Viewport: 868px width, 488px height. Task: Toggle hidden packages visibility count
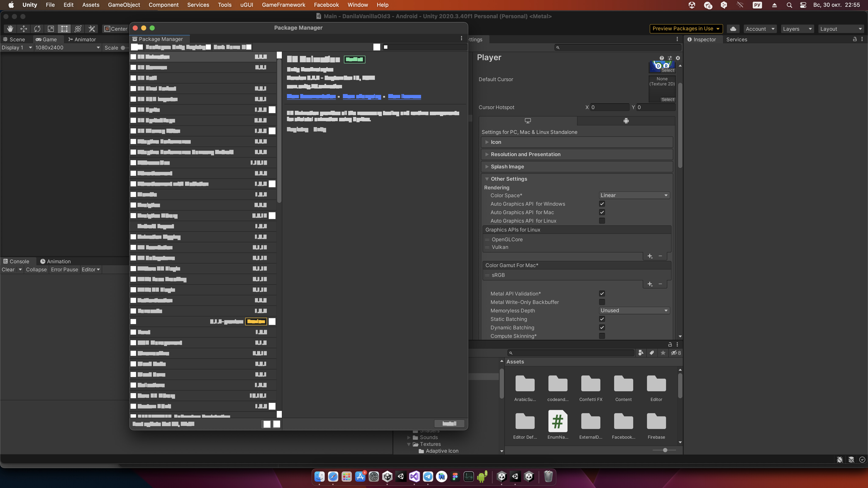(x=676, y=353)
